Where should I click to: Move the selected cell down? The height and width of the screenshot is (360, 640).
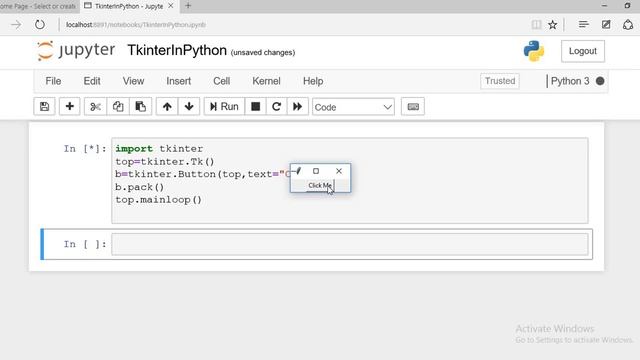[189, 107]
